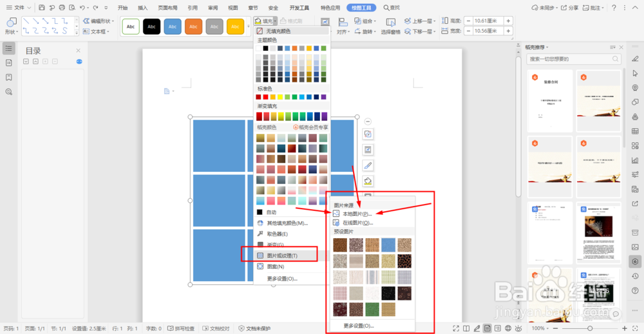Image resolution: width=644 pixels, height=334 pixels.
Task: Toggle 文档校对 proofreading in the status bar
Action: pos(216,328)
